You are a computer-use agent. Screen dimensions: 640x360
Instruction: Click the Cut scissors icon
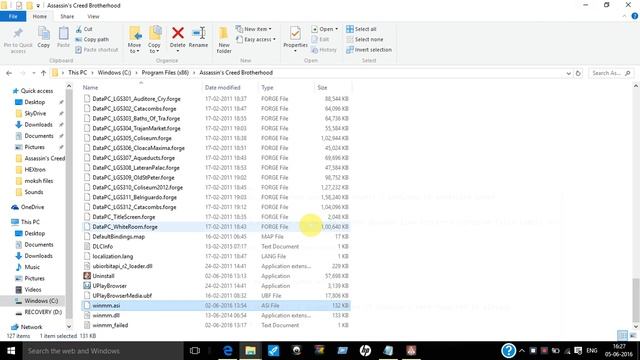pos(78,29)
